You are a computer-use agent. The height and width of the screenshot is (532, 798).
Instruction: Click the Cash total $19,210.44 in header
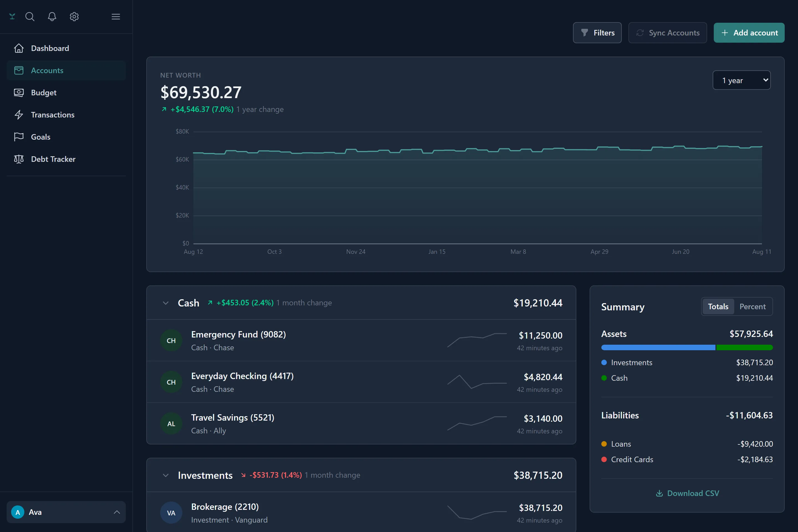tap(538, 303)
